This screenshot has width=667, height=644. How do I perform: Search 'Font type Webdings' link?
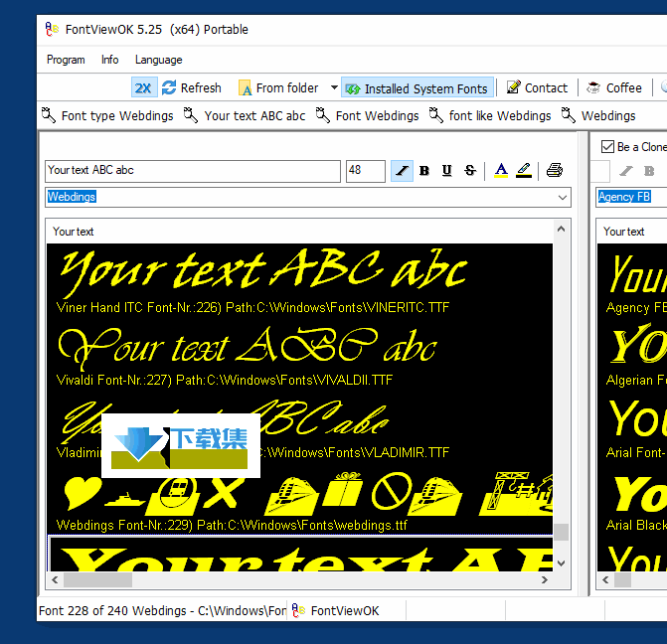point(117,115)
